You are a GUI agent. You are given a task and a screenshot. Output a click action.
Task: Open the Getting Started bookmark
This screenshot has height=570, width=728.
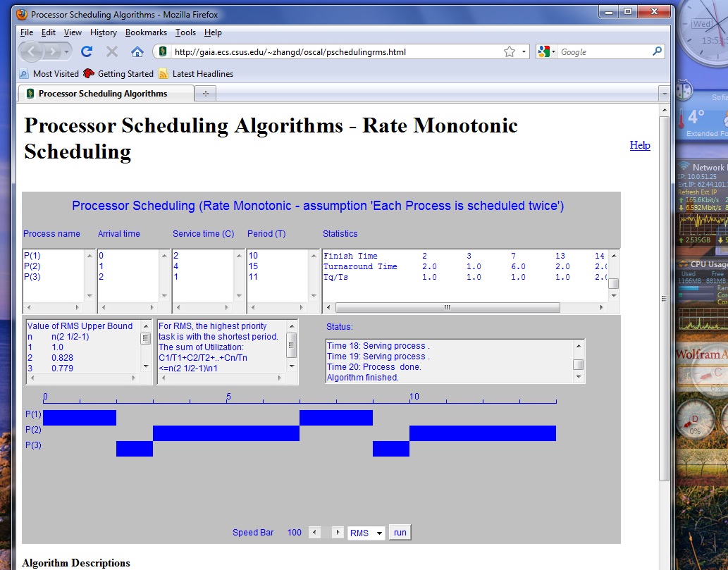coord(119,74)
